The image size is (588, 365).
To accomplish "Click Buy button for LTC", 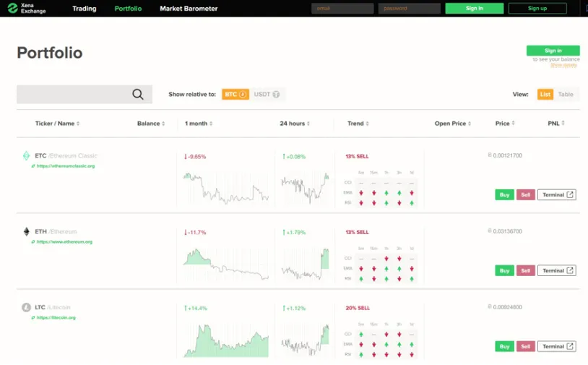I will click(x=504, y=346).
